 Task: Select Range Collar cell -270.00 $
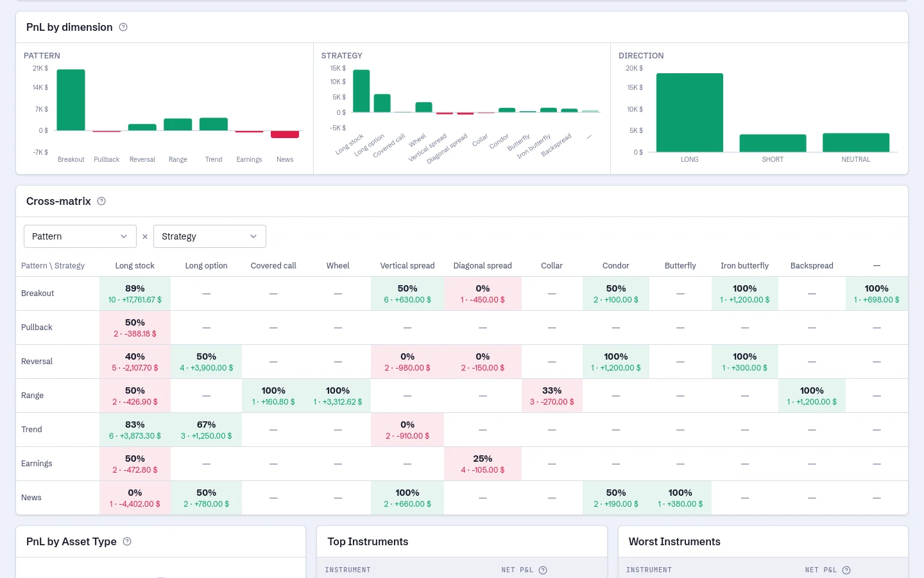pos(552,396)
